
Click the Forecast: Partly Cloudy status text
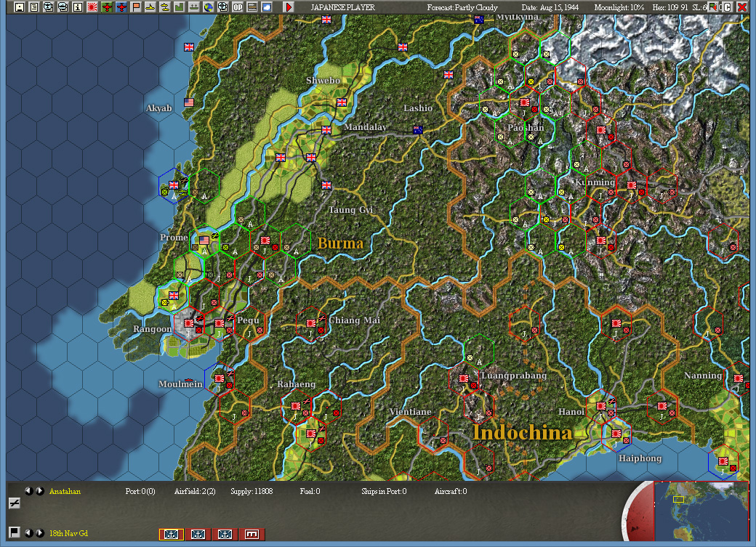(x=462, y=7)
